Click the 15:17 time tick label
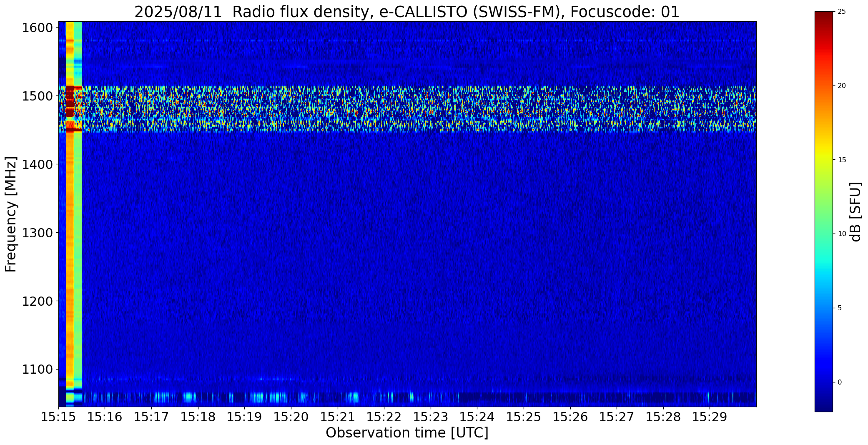868x445 pixels. (152, 417)
